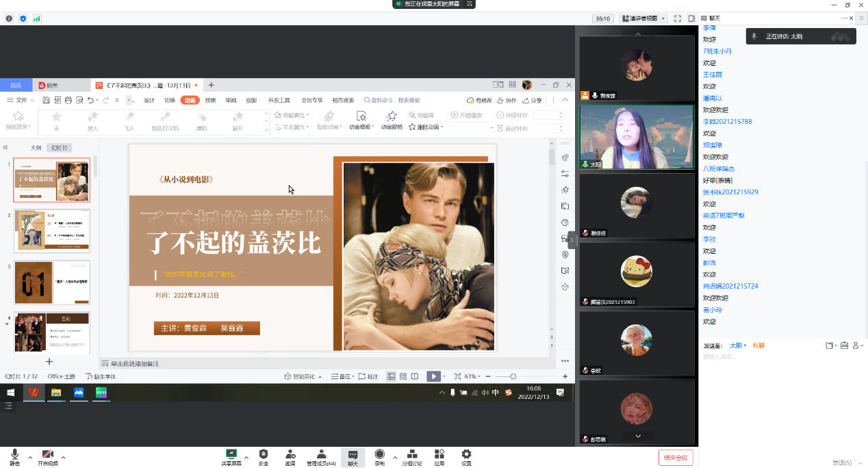Open the 开发工具 developer tab
The width and height of the screenshot is (868, 468).
(279, 101)
